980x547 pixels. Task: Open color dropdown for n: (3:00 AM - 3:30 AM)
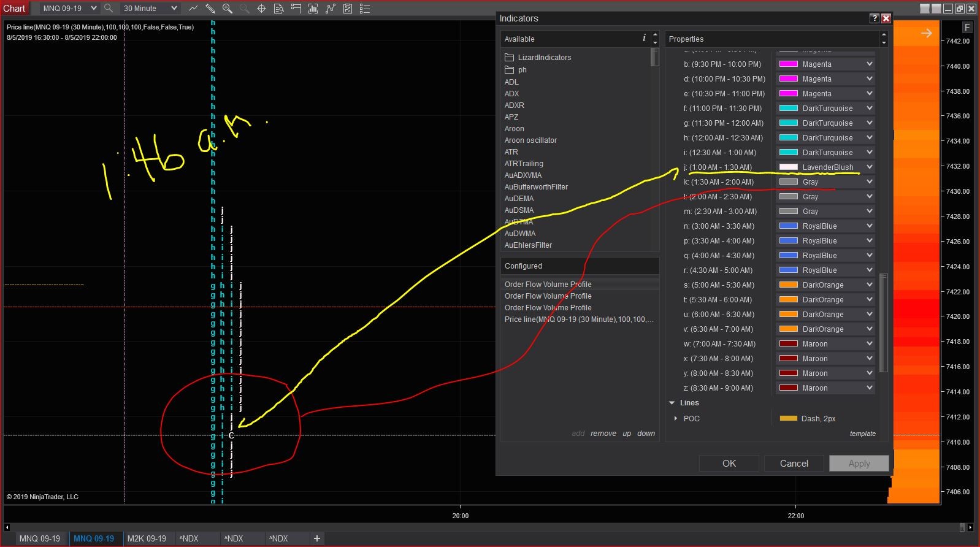pyautogui.click(x=825, y=226)
